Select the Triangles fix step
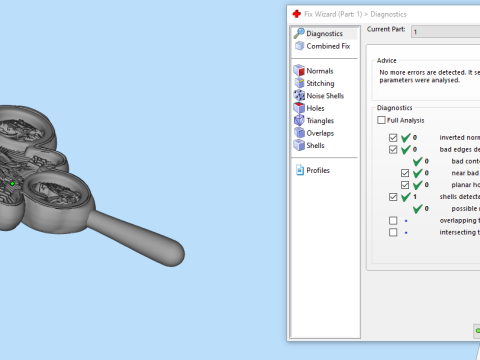 click(x=314, y=120)
